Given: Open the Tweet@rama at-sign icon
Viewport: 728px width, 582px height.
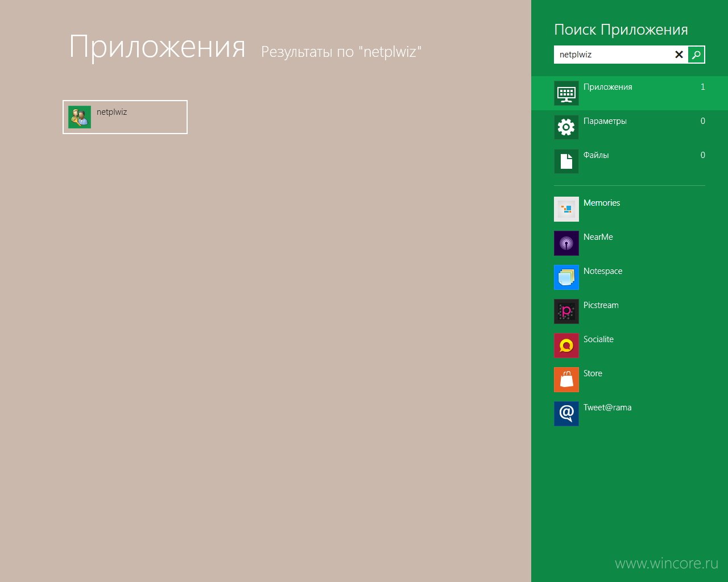Looking at the screenshot, I should tap(566, 414).
